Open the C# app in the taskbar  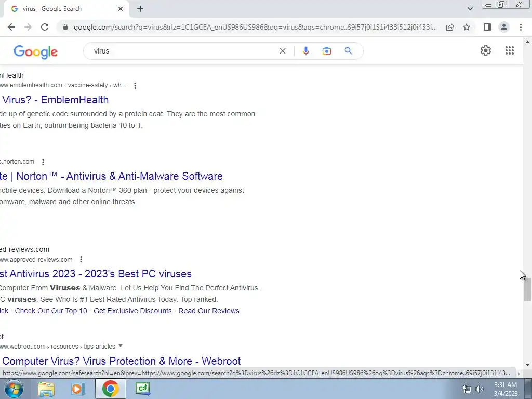click(142, 389)
